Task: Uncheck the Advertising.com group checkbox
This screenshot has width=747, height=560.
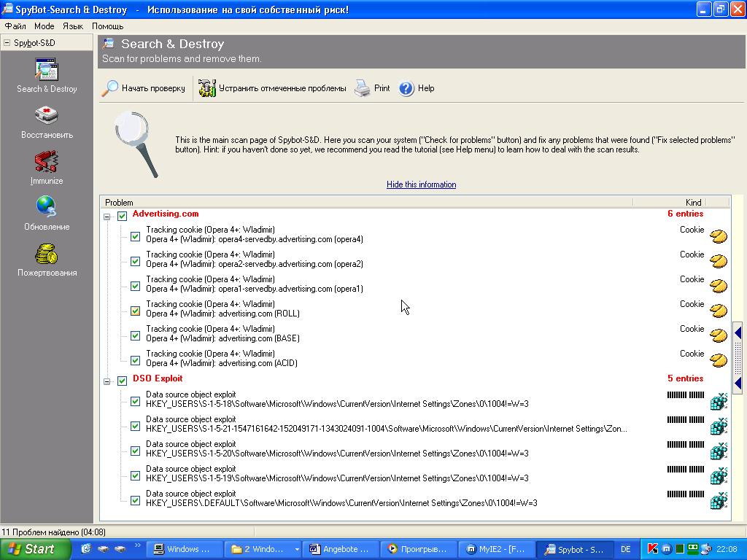Action: [x=122, y=216]
